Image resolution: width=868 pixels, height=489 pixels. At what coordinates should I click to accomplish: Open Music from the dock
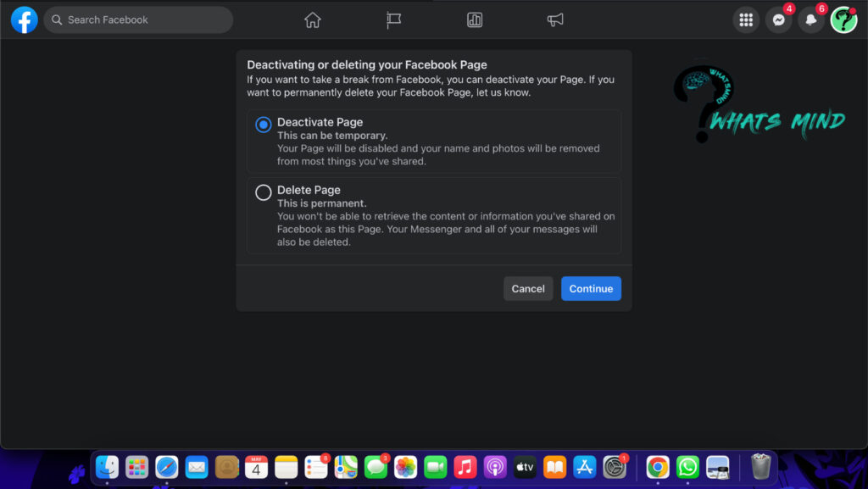465,468
